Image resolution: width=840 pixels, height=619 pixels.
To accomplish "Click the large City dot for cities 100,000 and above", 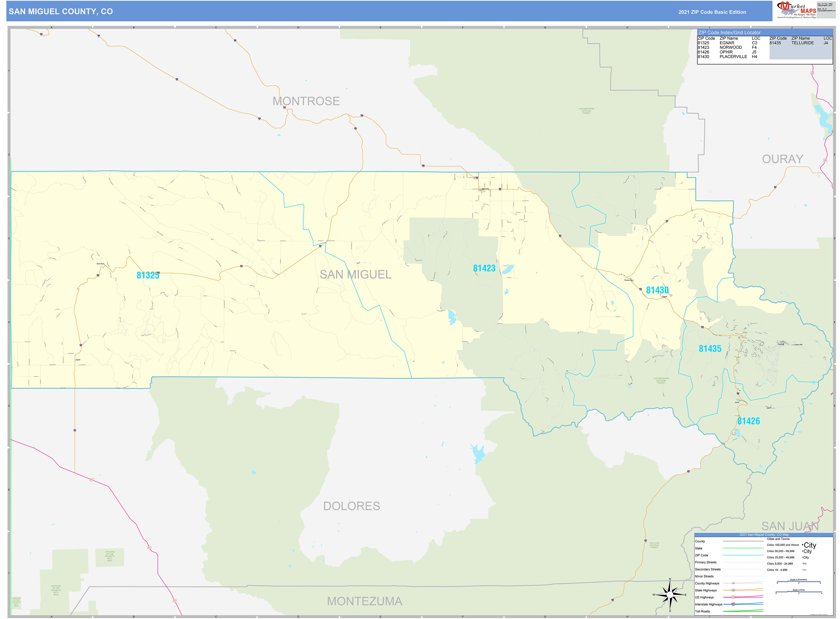I will (803, 545).
